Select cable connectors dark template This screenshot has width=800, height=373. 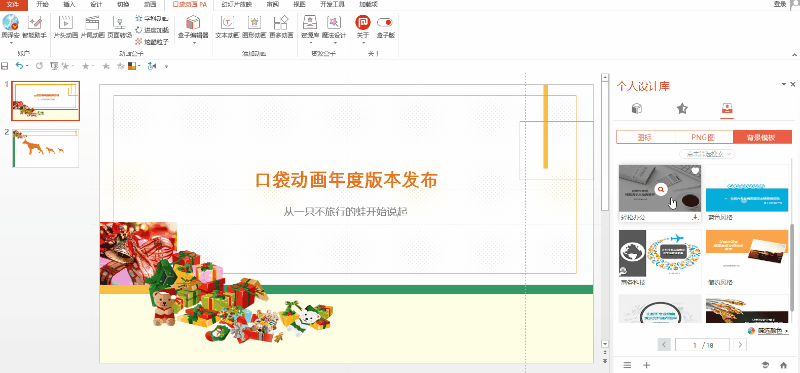(747, 309)
